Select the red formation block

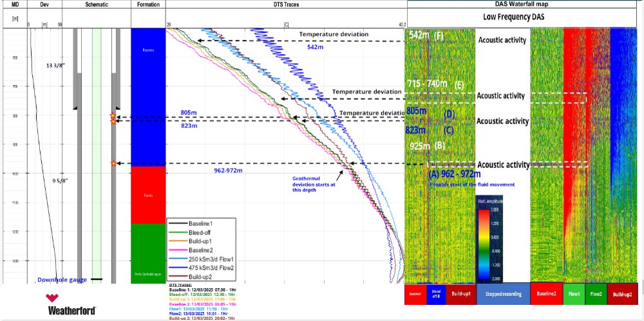148,195
